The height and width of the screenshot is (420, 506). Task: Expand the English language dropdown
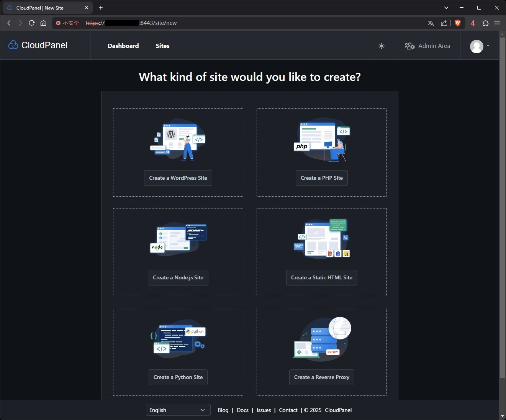178,410
